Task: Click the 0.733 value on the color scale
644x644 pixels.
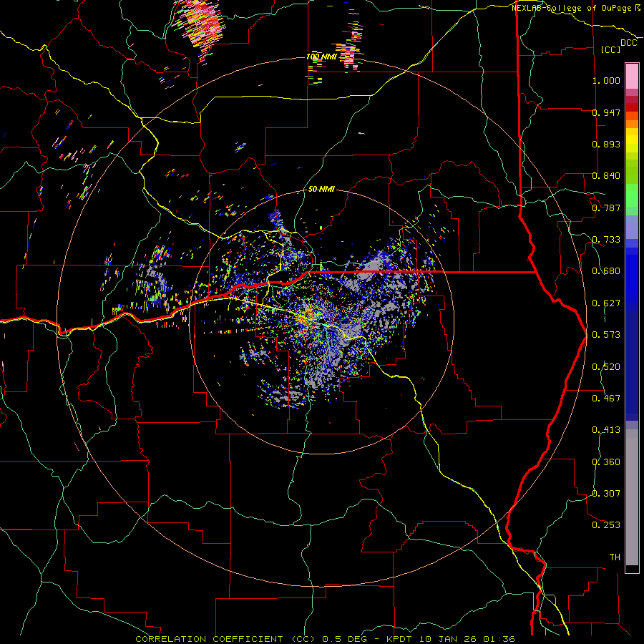Action: 606,240
